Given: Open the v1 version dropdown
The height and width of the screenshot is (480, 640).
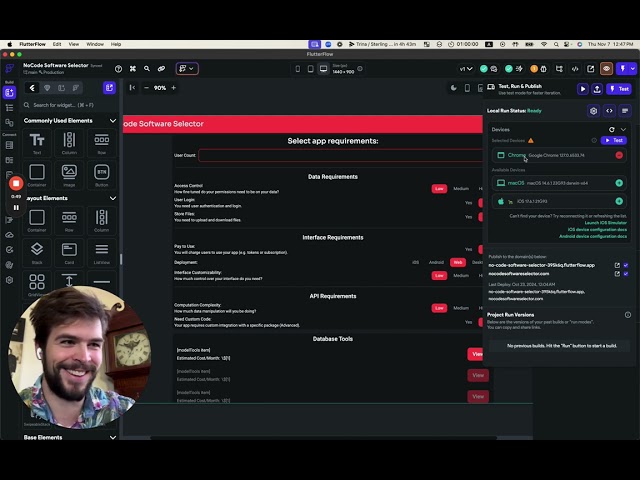Looking at the screenshot, I should click(466, 69).
